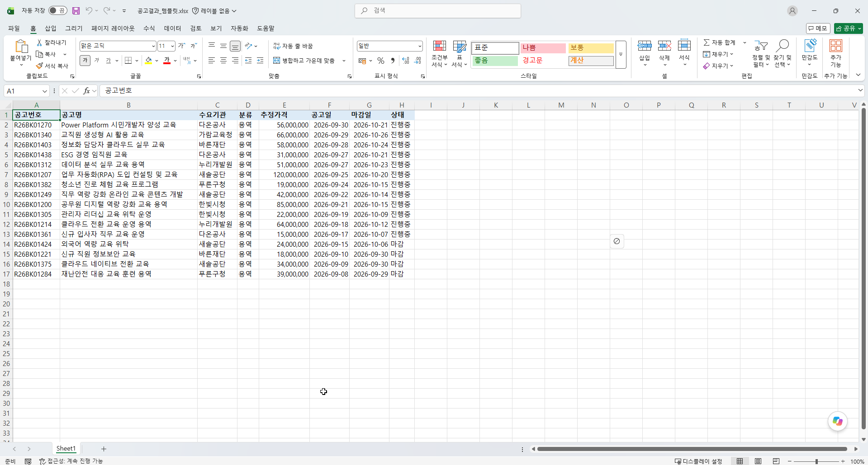Toggle Wrap Text (자동 줄 바꿈)
The height and width of the screenshot is (465, 868).
click(x=293, y=46)
